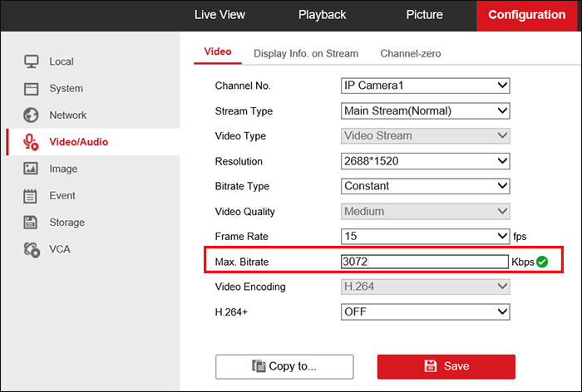This screenshot has height=392, width=582.
Task: Click the Copy to... button
Action: click(x=284, y=366)
